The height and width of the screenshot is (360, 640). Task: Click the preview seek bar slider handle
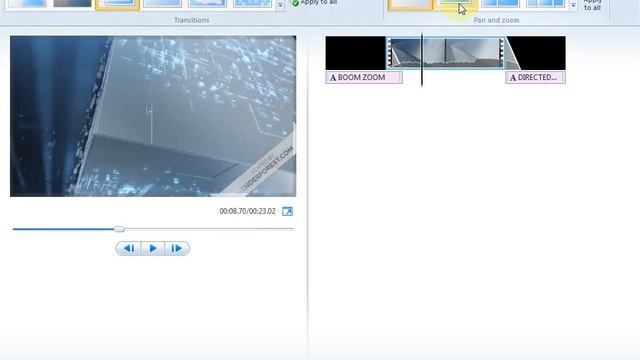point(119,229)
